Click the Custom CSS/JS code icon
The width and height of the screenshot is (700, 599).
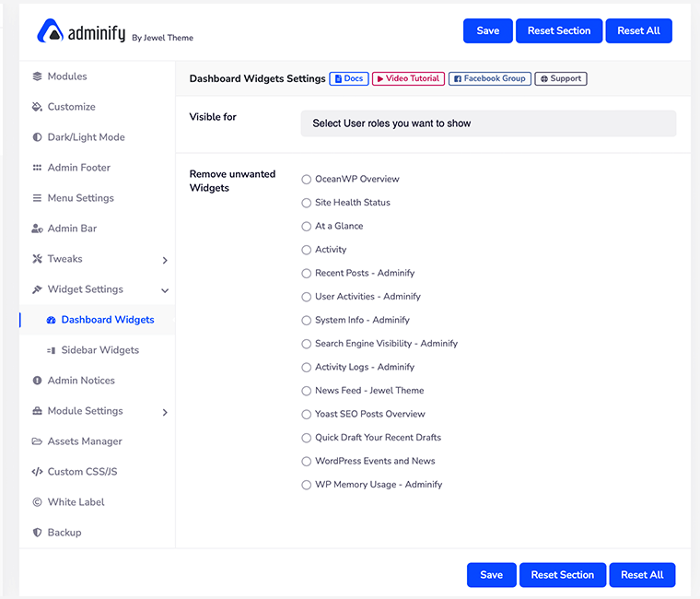tap(37, 472)
